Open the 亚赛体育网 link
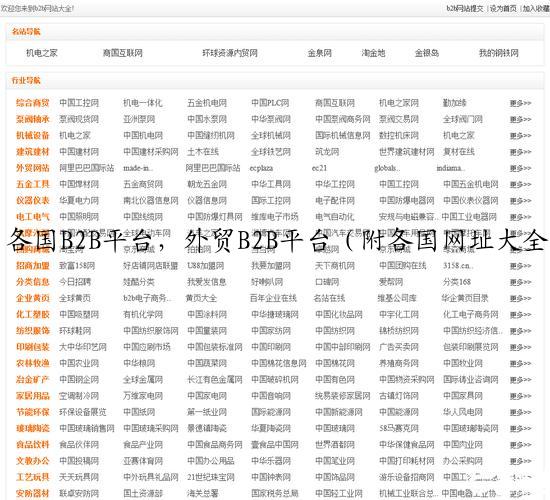This screenshot has width=550, height=500. [143, 461]
